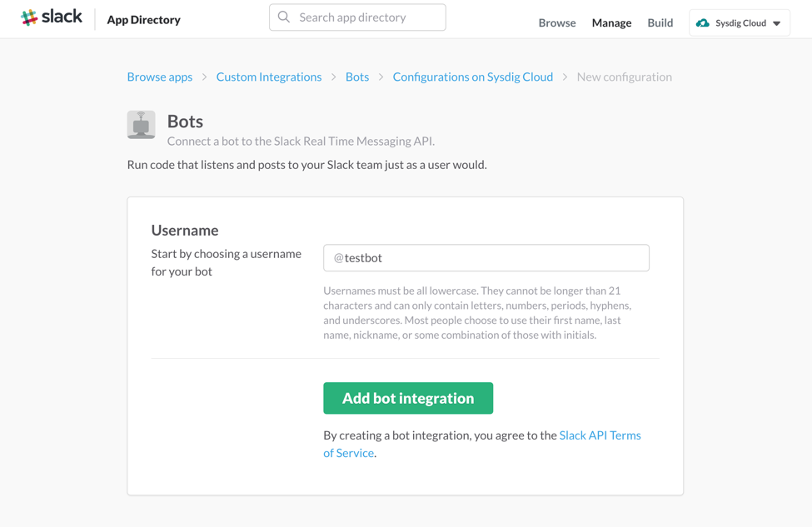The width and height of the screenshot is (812, 527).
Task: Click the Browse apps breadcrumb
Action: pyautogui.click(x=160, y=77)
